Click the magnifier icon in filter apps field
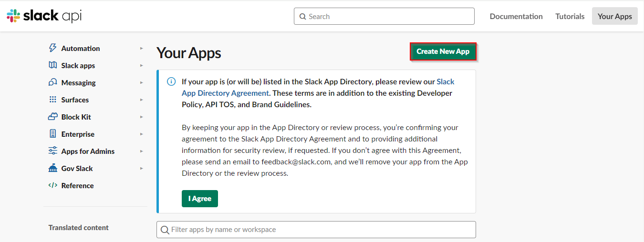The image size is (644, 242). pos(165,230)
